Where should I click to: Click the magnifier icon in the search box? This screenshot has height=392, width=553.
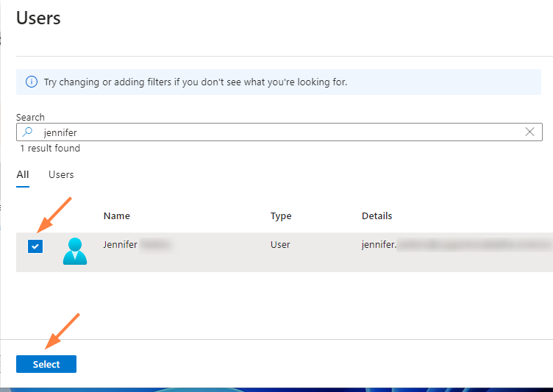click(x=28, y=132)
